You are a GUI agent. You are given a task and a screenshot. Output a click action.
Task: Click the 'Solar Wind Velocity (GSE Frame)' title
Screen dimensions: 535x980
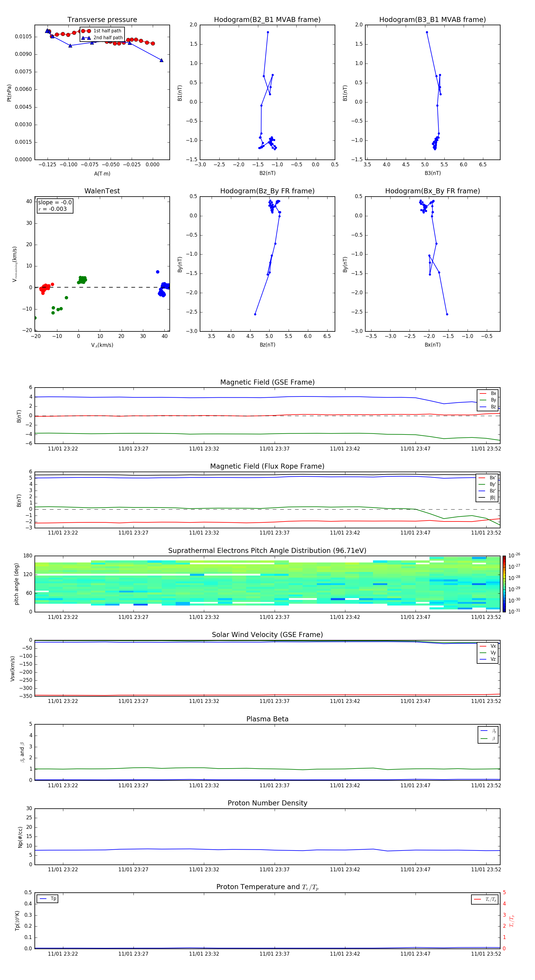(267, 635)
